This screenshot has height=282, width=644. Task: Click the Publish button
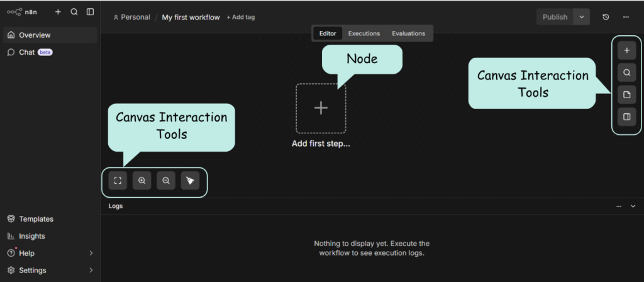coord(555,17)
